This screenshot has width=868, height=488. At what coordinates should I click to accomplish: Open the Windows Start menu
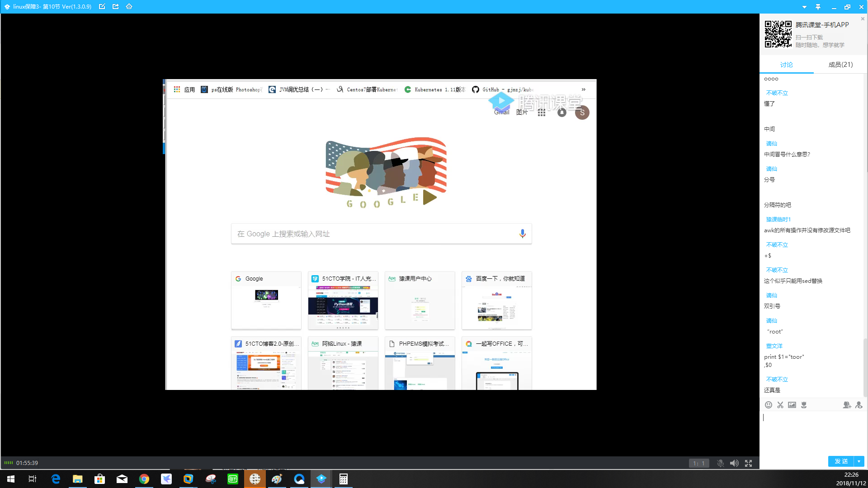point(11,479)
